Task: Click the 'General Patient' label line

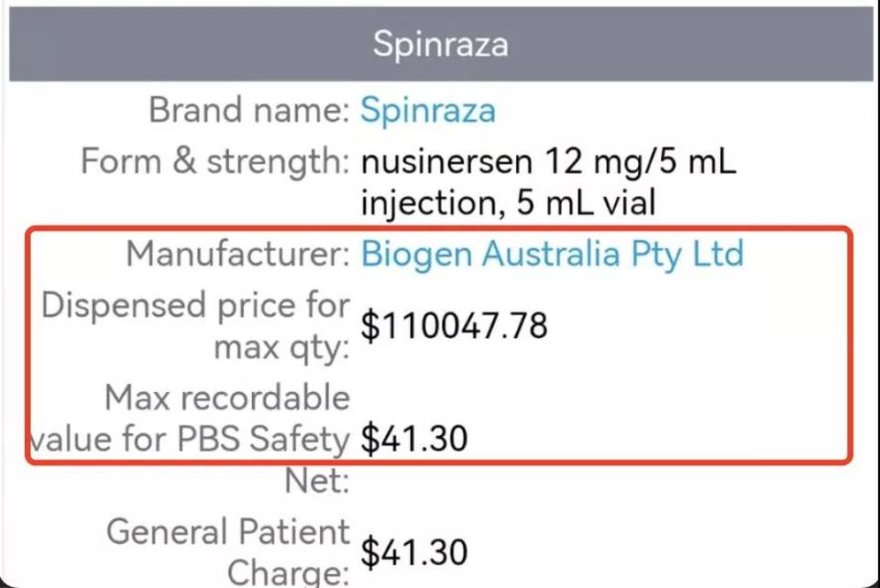Action: point(228,531)
